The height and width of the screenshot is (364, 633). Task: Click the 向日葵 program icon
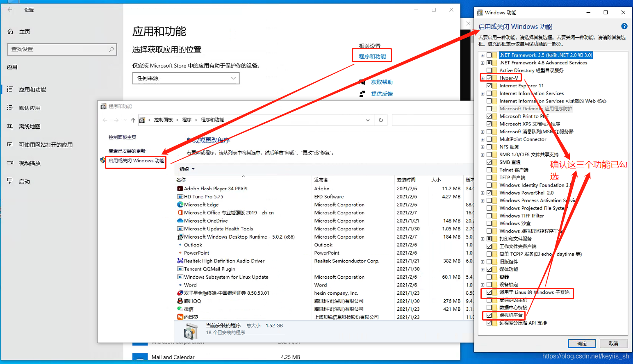point(180,317)
